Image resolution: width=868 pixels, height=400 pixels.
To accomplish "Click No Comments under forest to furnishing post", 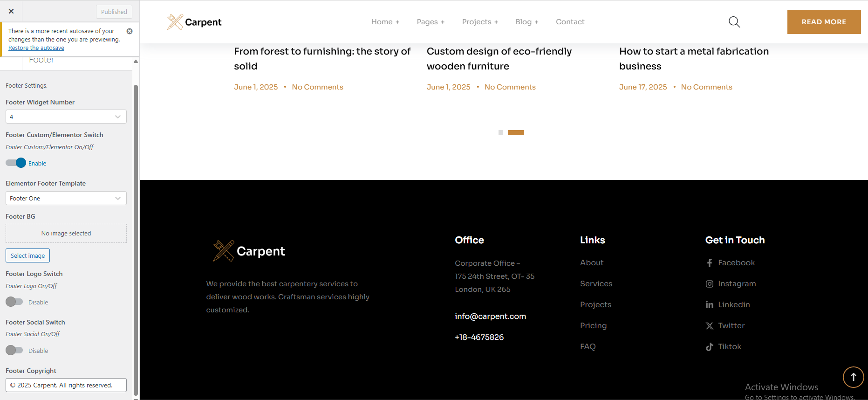I will pos(317,87).
